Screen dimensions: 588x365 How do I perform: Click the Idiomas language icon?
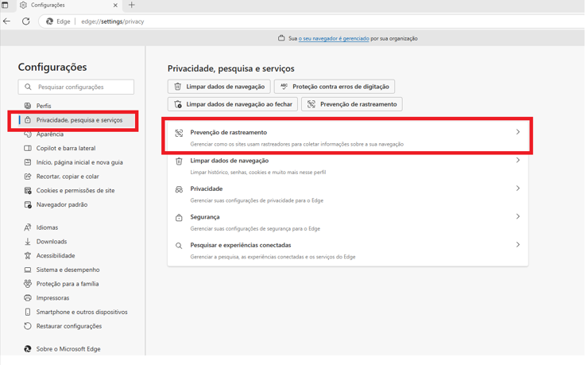(28, 227)
